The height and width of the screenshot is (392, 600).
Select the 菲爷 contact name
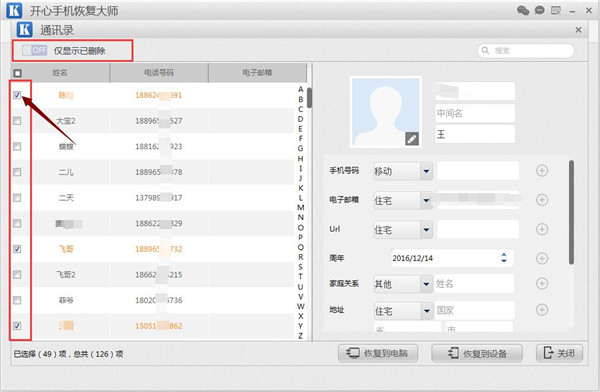[x=66, y=300]
